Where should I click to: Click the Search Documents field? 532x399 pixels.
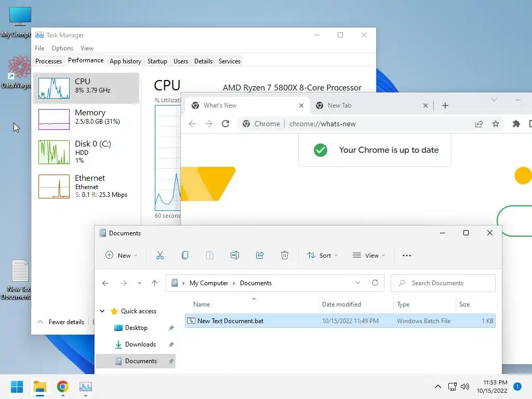coord(443,283)
